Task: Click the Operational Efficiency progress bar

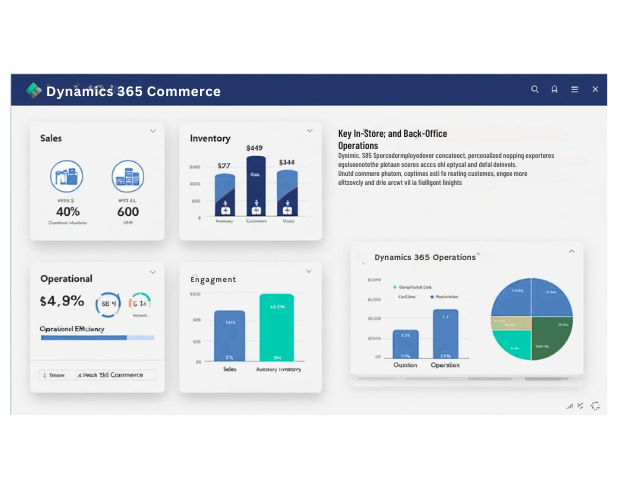Action: click(97, 338)
